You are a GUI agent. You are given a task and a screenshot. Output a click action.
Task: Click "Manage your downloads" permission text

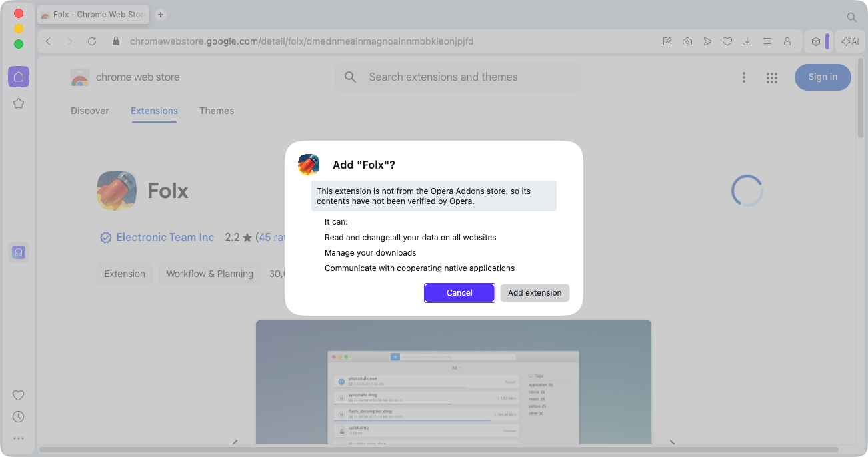370,253
